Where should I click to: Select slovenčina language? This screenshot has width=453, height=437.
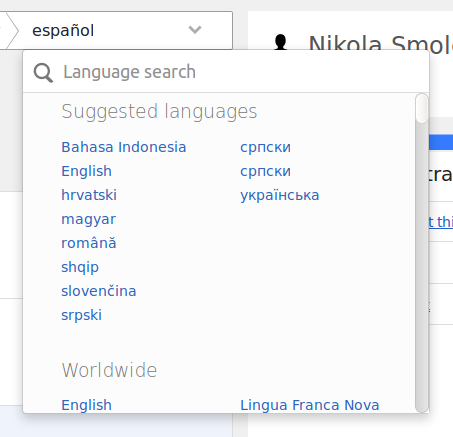tap(99, 291)
